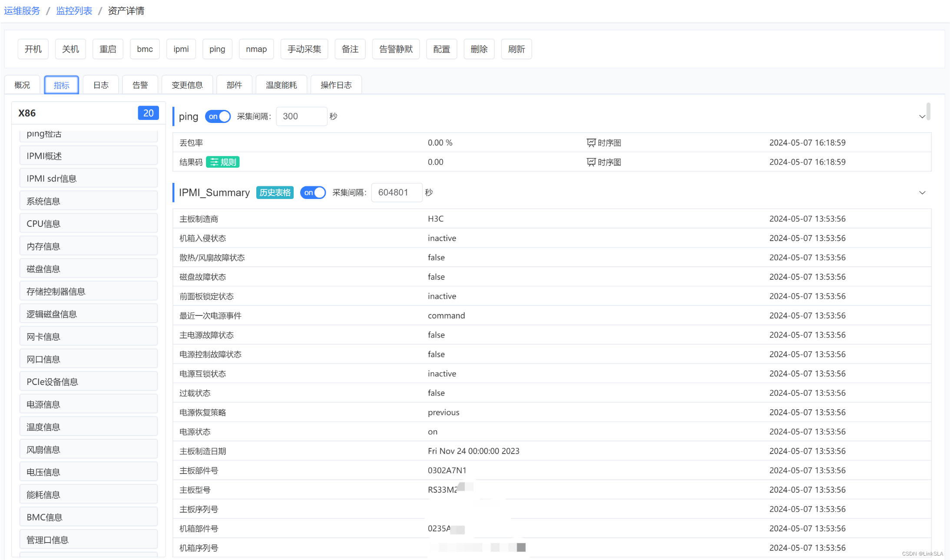Click the X86 count badge 20
The image size is (950, 560).
point(148,113)
